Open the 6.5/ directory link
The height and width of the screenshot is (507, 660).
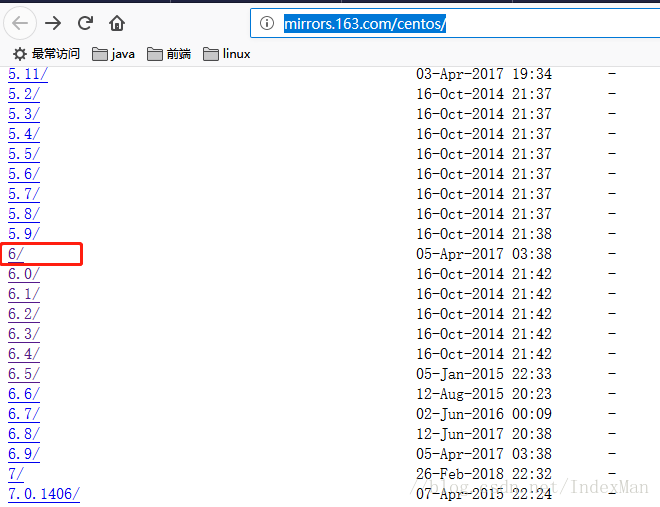24,374
